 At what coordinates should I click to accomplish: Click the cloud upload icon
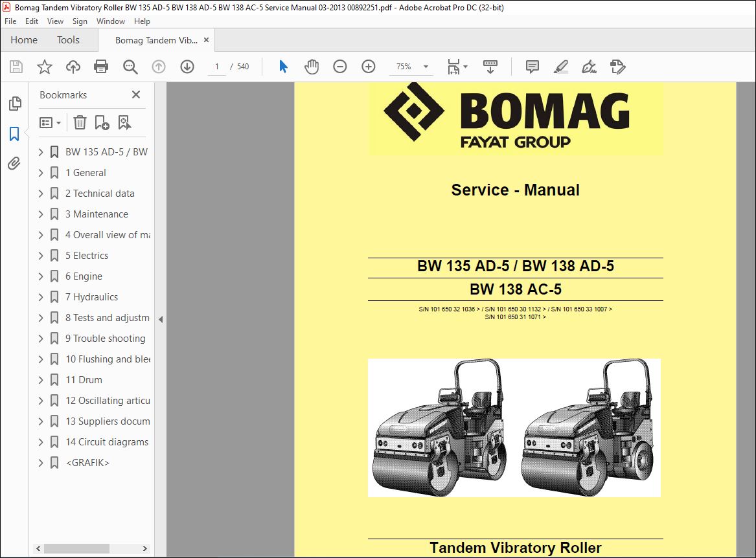[73, 67]
